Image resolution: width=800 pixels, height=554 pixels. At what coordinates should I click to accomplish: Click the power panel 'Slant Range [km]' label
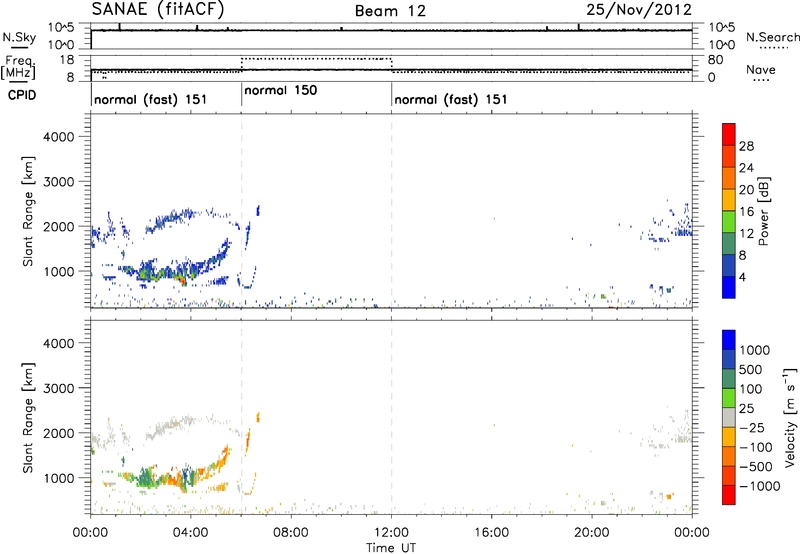click(28, 211)
